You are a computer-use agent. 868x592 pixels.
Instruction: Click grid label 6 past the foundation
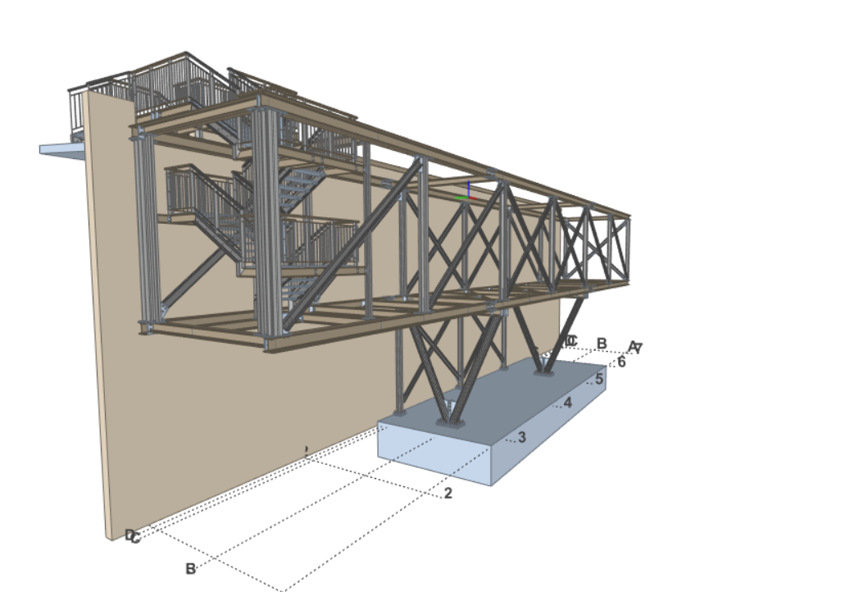(621, 362)
